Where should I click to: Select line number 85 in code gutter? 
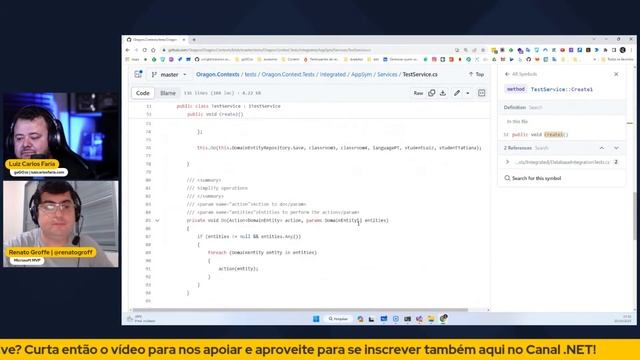(148, 220)
